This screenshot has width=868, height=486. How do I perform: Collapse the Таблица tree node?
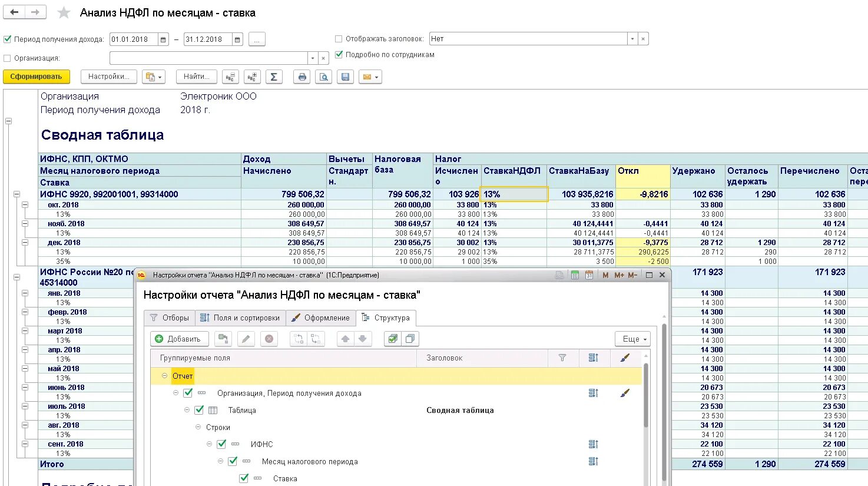[187, 410]
